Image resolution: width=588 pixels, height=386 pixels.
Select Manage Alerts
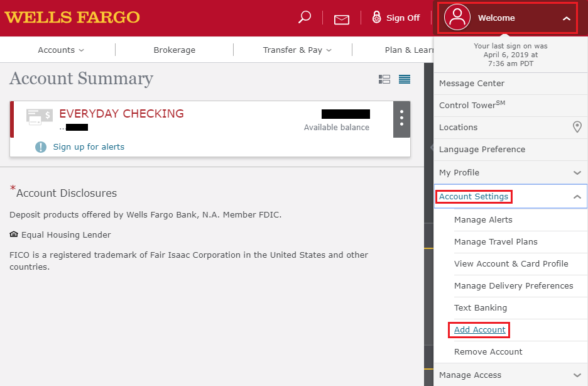tap(483, 220)
